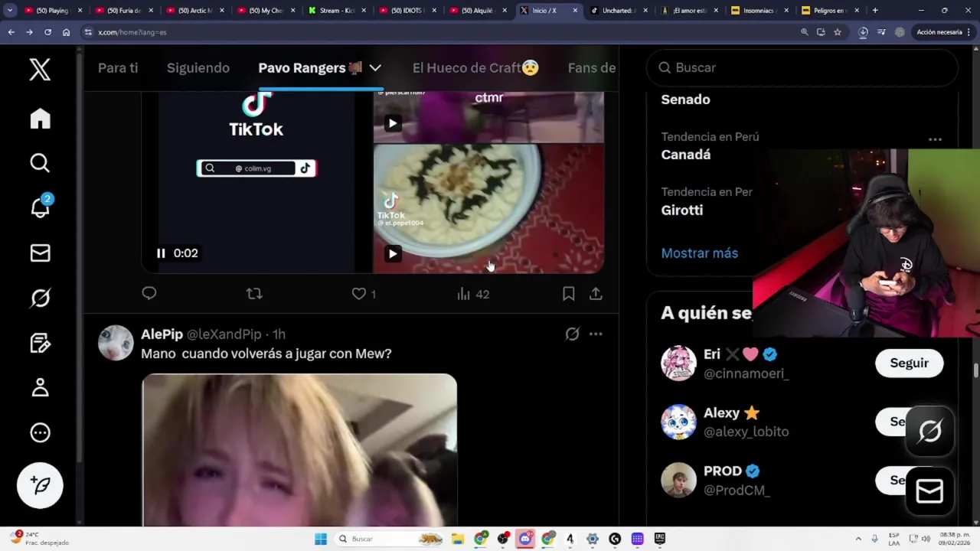Switch to the Stream - Kick browser tab

pyautogui.click(x=337, y=11)
